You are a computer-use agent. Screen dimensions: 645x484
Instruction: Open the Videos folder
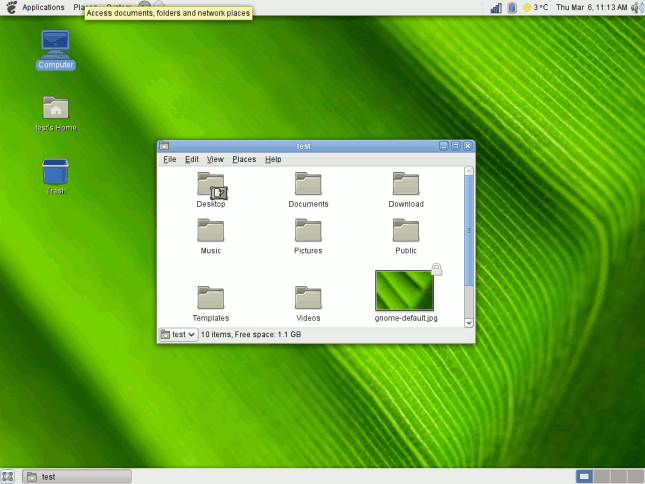308,298
